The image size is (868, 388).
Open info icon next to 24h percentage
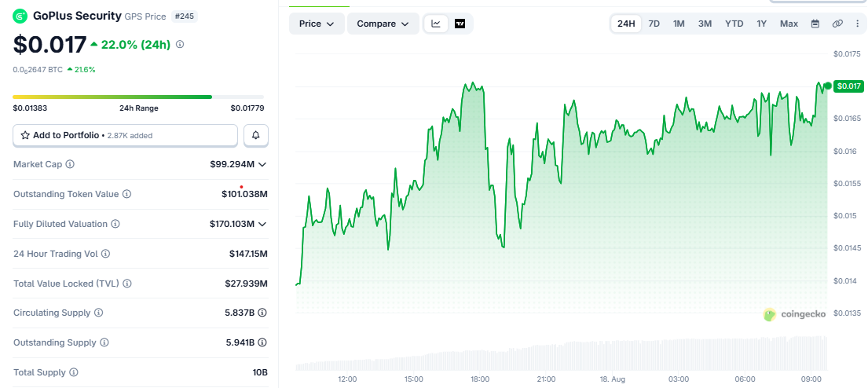[180, 44]
